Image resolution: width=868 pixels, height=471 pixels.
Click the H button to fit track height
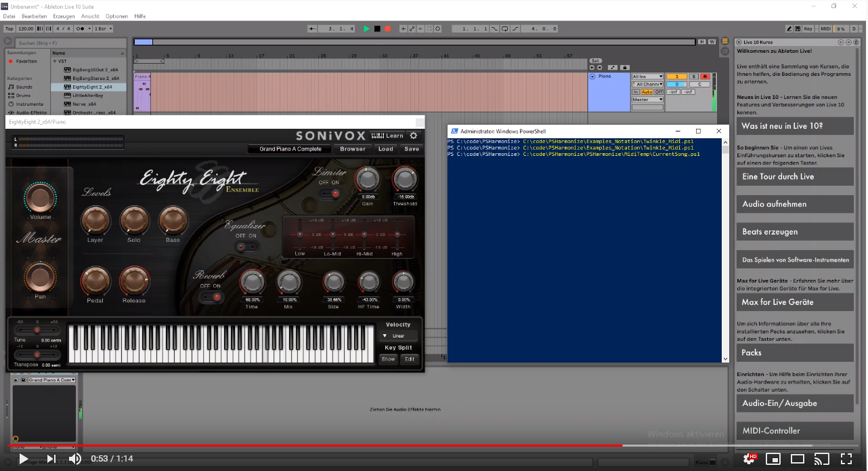(702, 41)
